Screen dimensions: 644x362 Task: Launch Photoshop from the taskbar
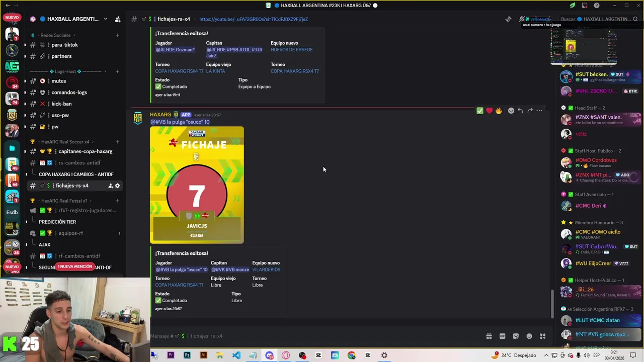coord(187,355)
